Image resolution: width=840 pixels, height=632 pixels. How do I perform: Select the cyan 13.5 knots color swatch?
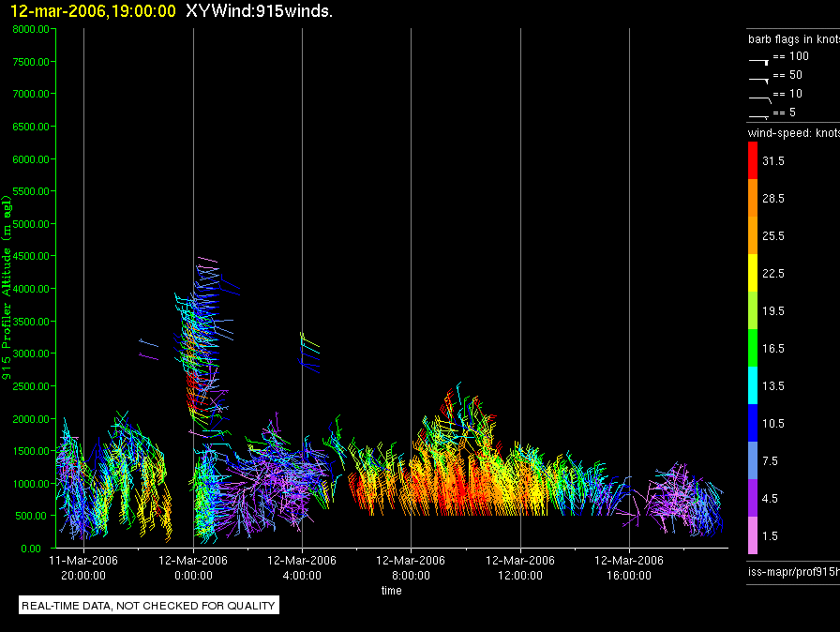click(753, 385)
